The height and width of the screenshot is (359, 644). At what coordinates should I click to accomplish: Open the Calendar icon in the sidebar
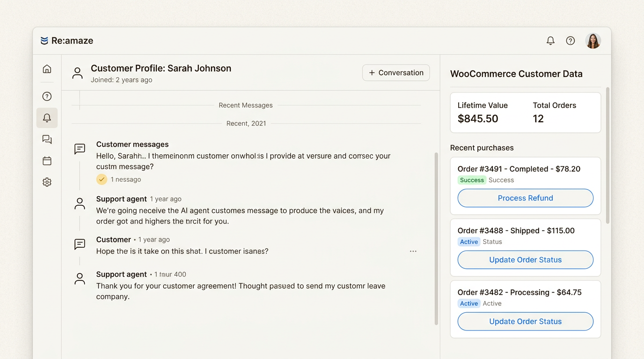47,160
